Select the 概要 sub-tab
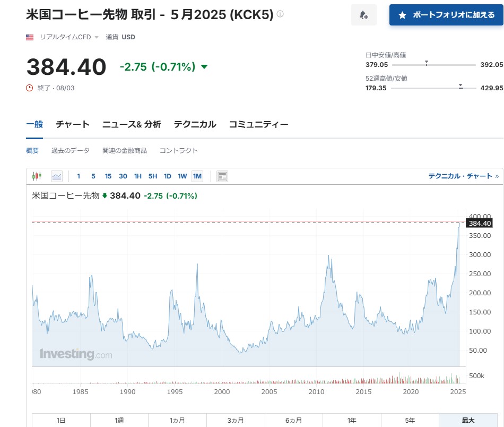504x427 pixels. click(32, 150)
